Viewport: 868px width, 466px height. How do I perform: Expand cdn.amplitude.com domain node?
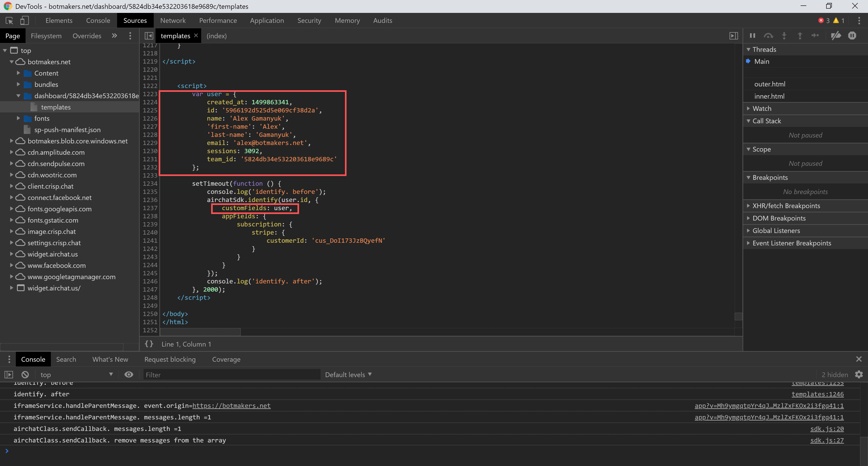pos(12,152)
